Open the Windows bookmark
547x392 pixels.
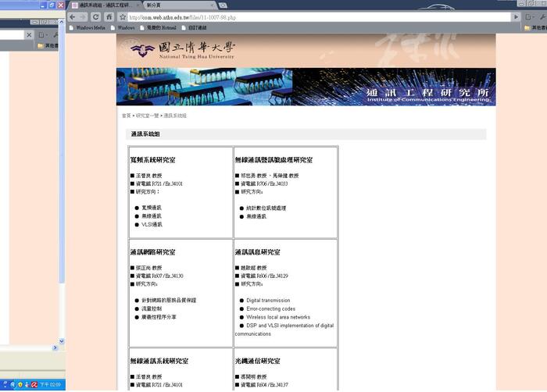(123, 27)
